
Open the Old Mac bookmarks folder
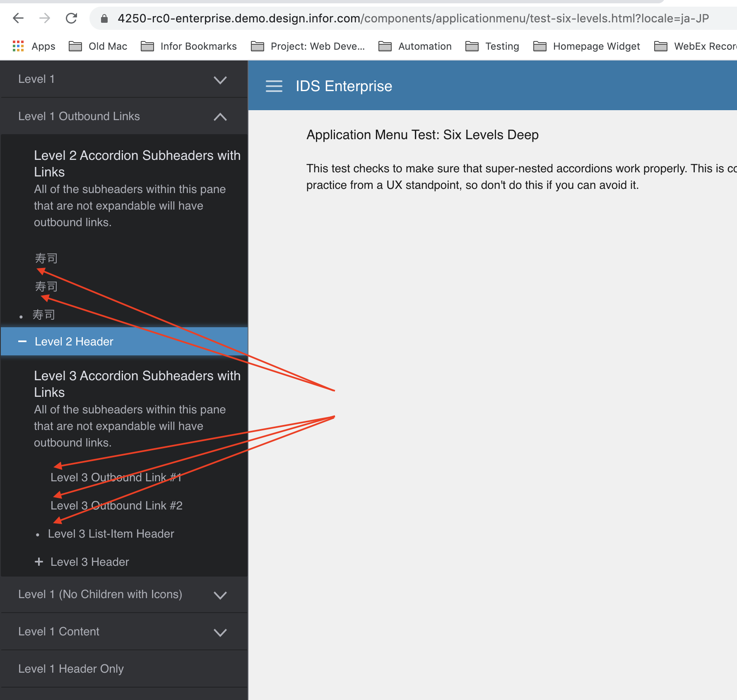click(x=98, y=46)
